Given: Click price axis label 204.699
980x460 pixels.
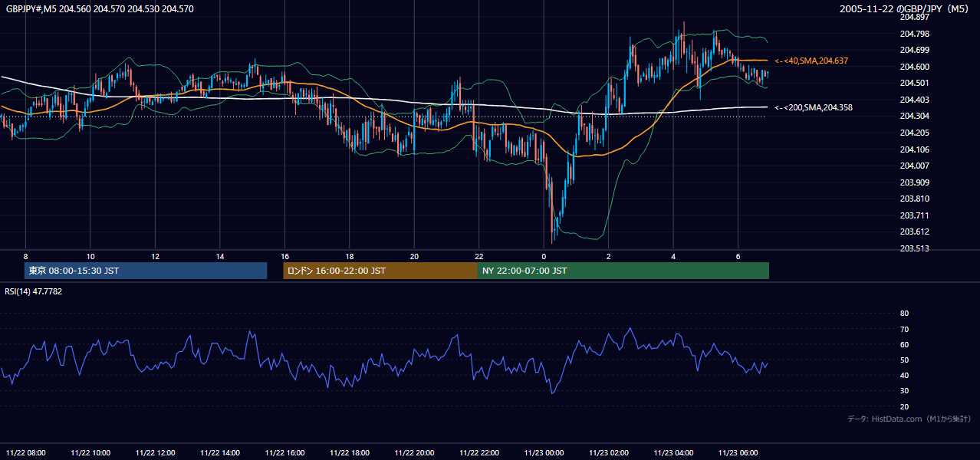Looking at the screenshot, I should 914,50.
